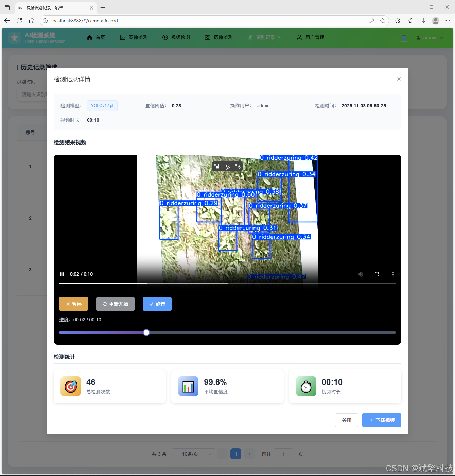Click the previous page arrow
This screenshot has height=476, width=455.
tap(222, 454)
